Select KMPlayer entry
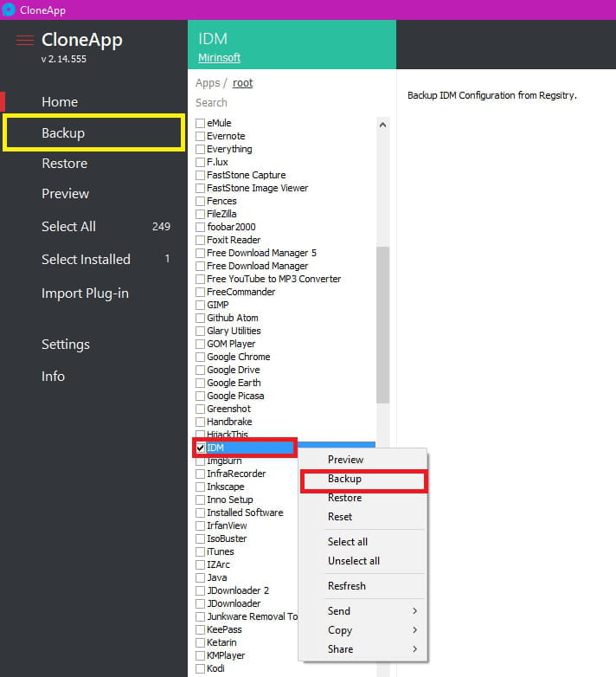 point(226,655)
